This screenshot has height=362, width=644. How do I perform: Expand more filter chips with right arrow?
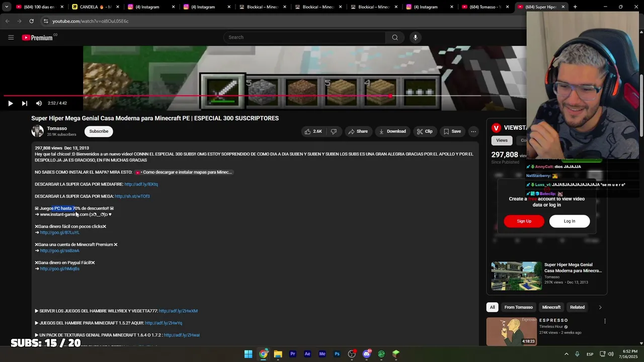coord(600,307)
